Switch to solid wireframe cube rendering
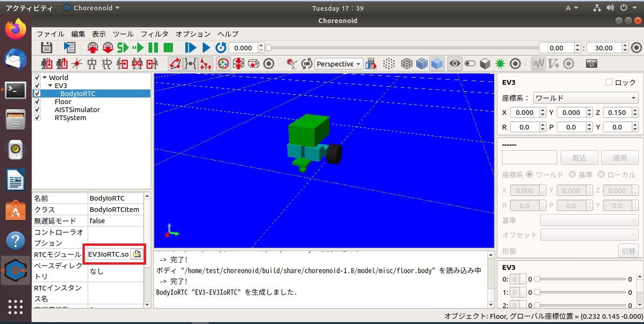 coord(422,64)
